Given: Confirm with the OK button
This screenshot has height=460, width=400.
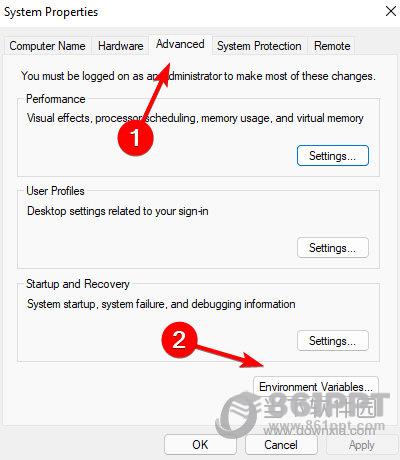Looking at the screenshot, I should [200, 445].
